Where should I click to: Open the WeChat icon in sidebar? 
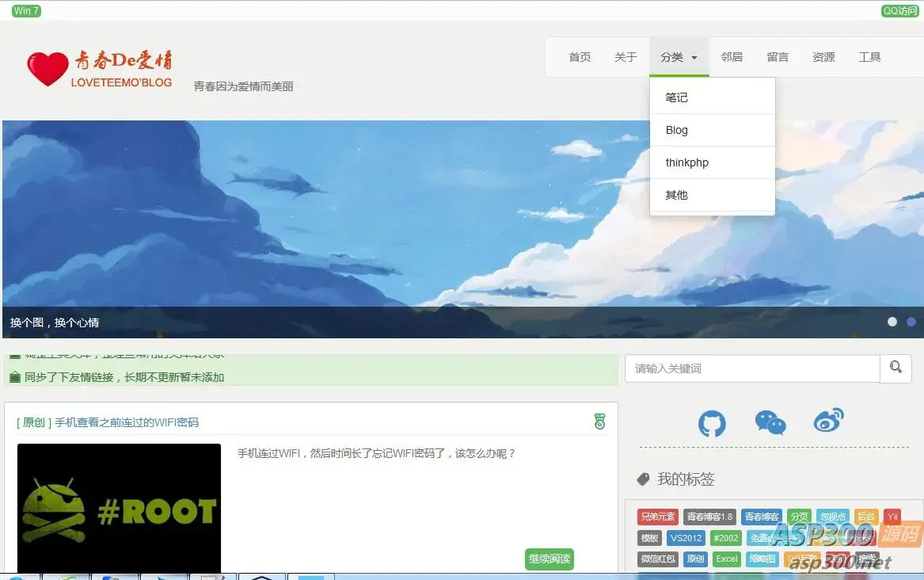coord(770,422)
